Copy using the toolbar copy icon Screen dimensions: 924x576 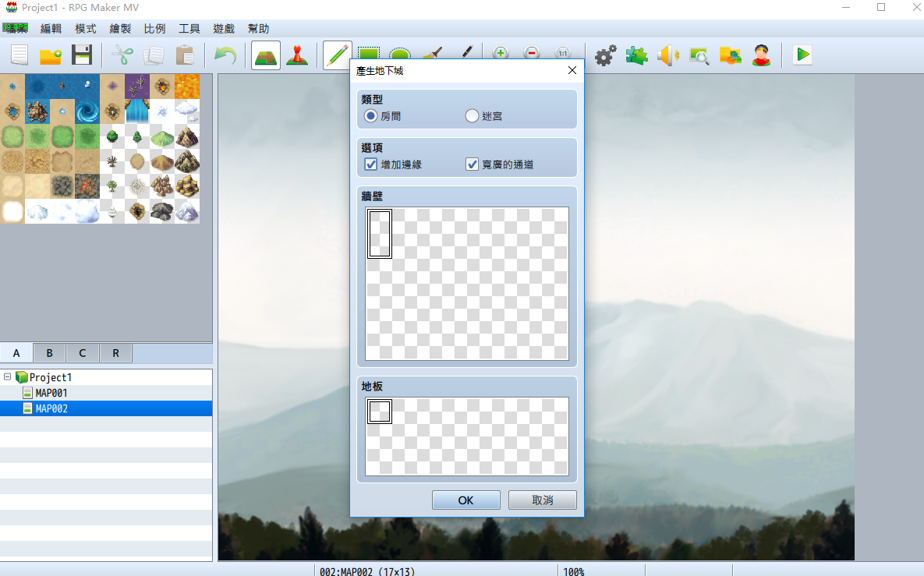coord(154,55)
